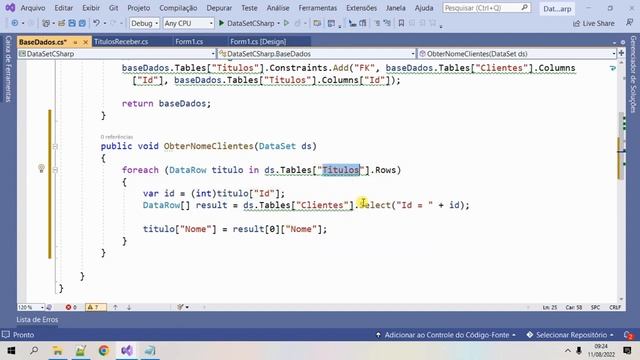The height and width of the screenshot is (360, 640).
Task: Click the code cleanup broom icon
Action: pos(180,307)
